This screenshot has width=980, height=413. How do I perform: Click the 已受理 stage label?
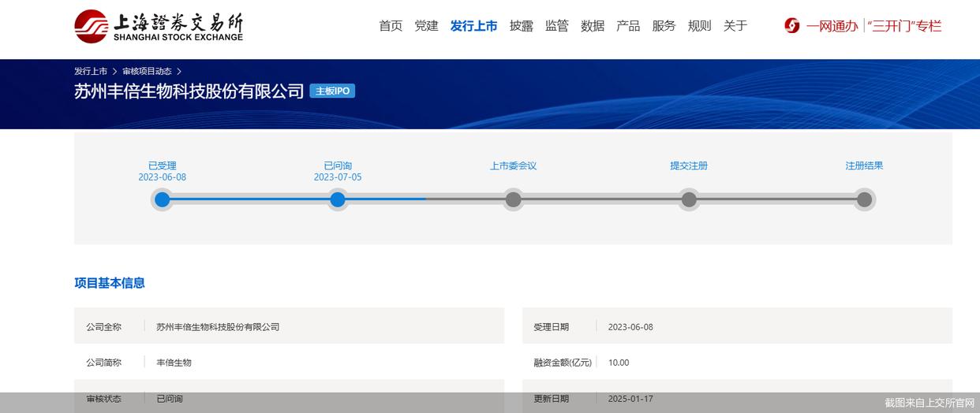(x=163, y=166)
